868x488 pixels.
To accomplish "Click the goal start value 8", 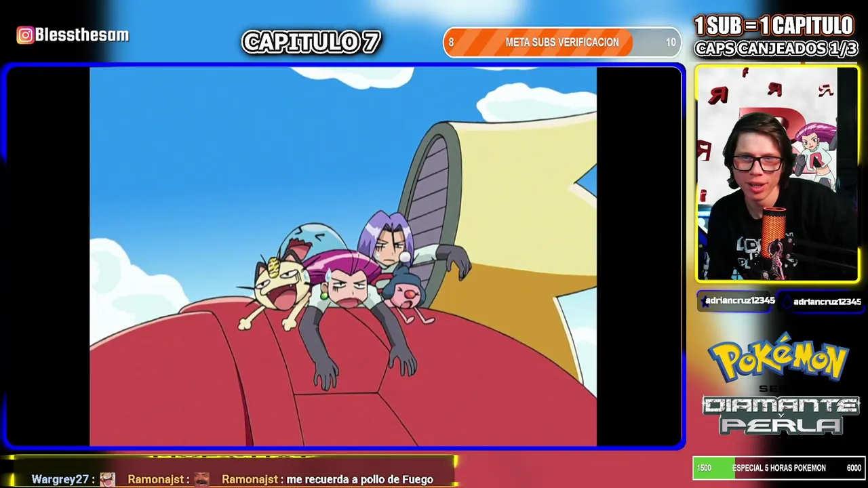I will (x=451, y=42).
